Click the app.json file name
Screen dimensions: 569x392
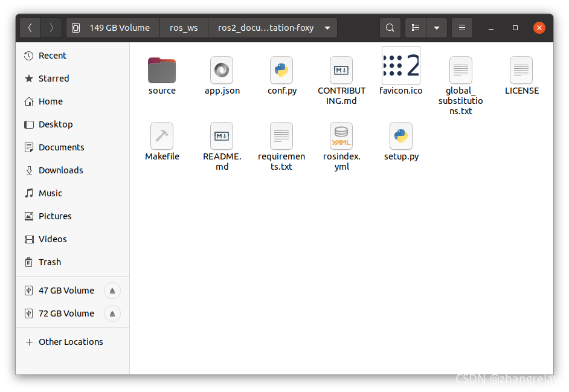pos(222,91)
